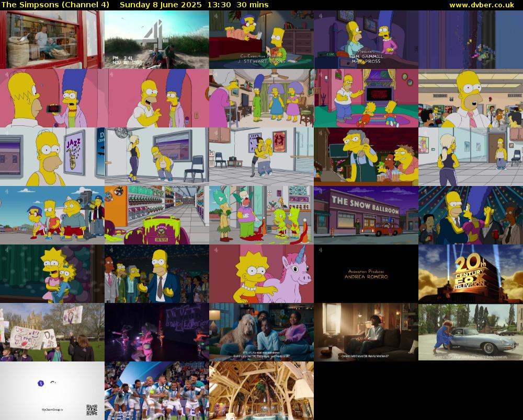Open the thumbnail of Homer and Marge dancing

[x=471, y=215]
